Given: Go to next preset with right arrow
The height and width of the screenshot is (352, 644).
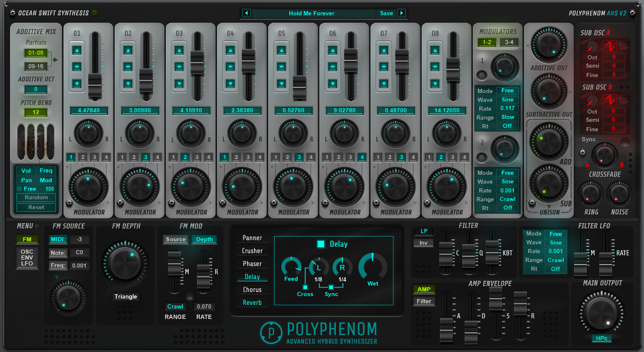Looking at the screenshot, I should tap(402, 13).
